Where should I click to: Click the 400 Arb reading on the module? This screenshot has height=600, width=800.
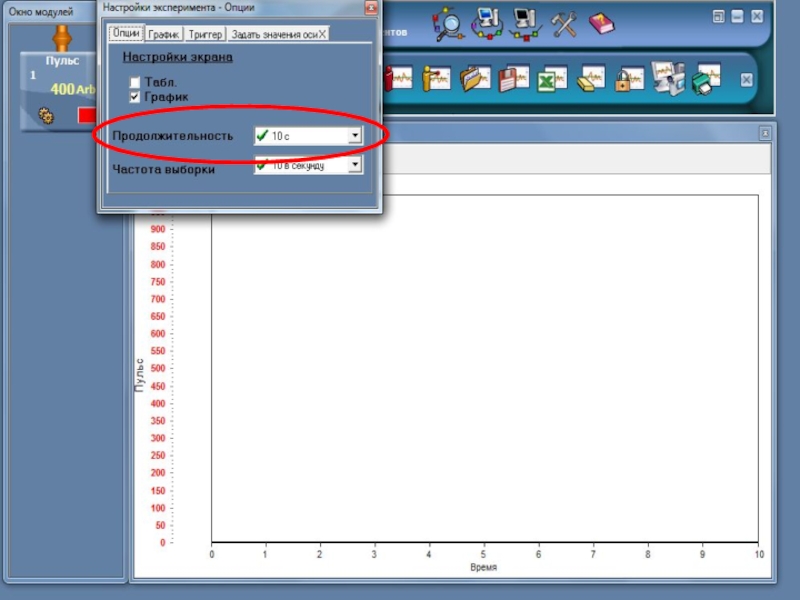pyautogui.click(x=72, y=89)
